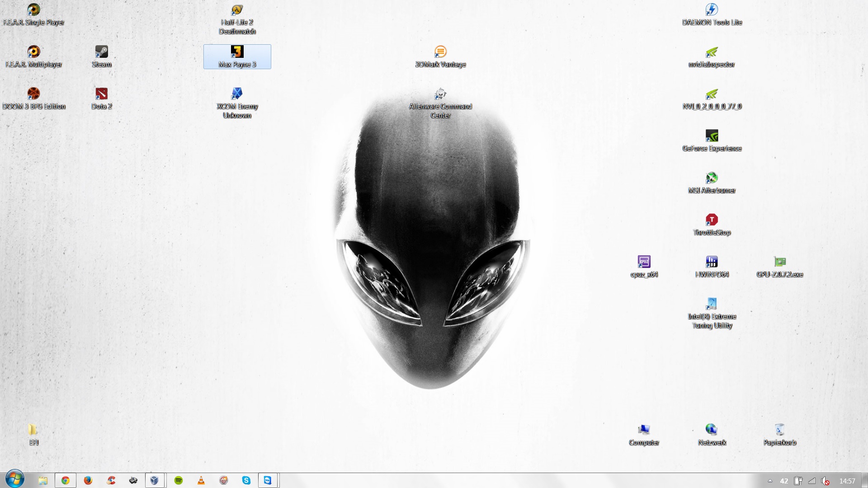Screen dimensions: 868x488
Task: Launch F.E.A.R. Multiplayer desktop icon
Action: tap(34, 56)
